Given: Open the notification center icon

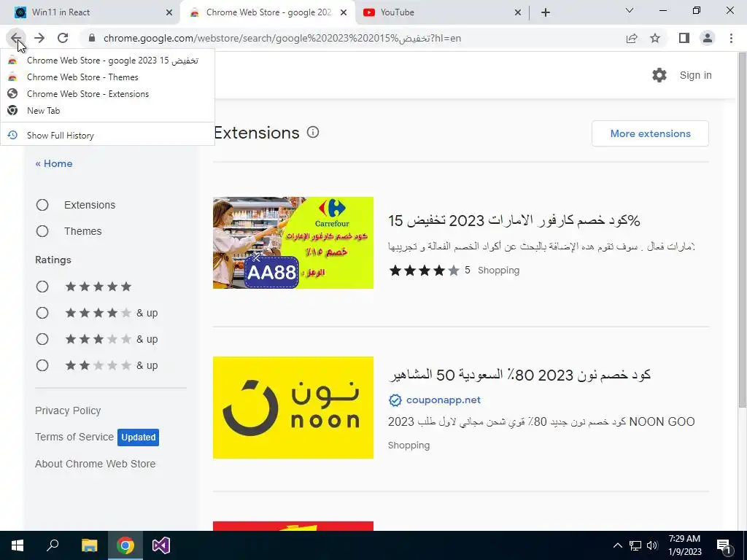Looking at the screenshot, I should (724, 545).
